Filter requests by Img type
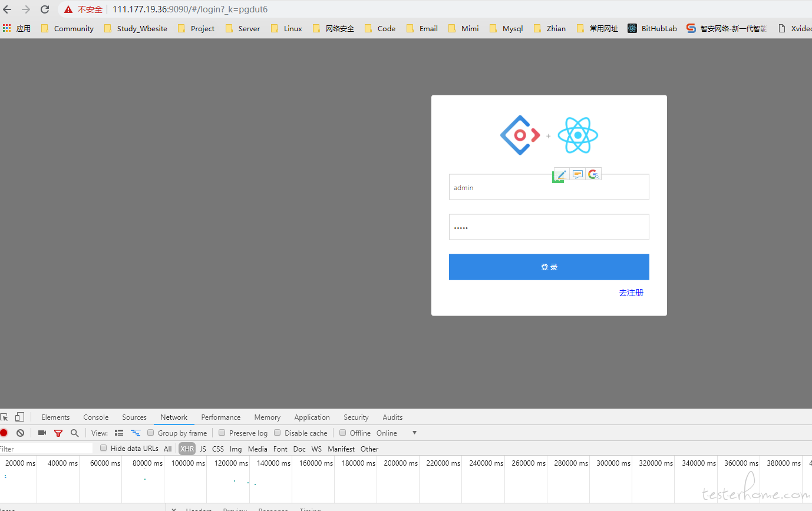812x511 pixels. pyautogui.click(x=236, y=449)
